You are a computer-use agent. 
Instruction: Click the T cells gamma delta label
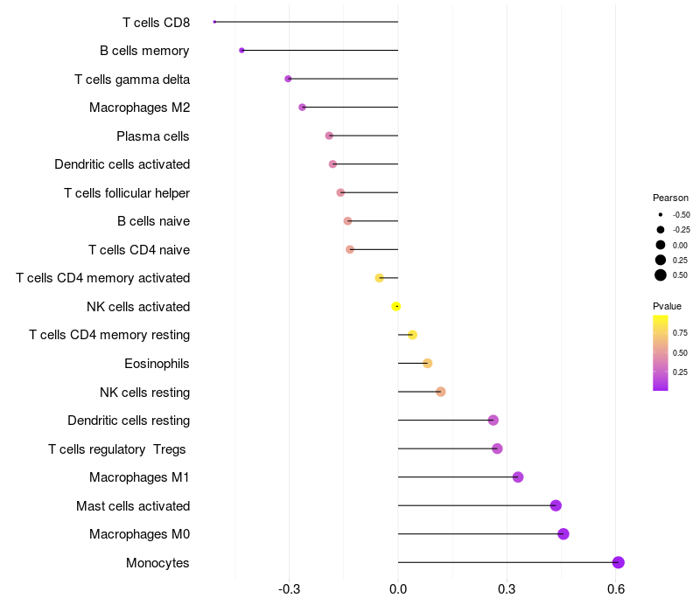pyautogui.click(x=132, y=80)
